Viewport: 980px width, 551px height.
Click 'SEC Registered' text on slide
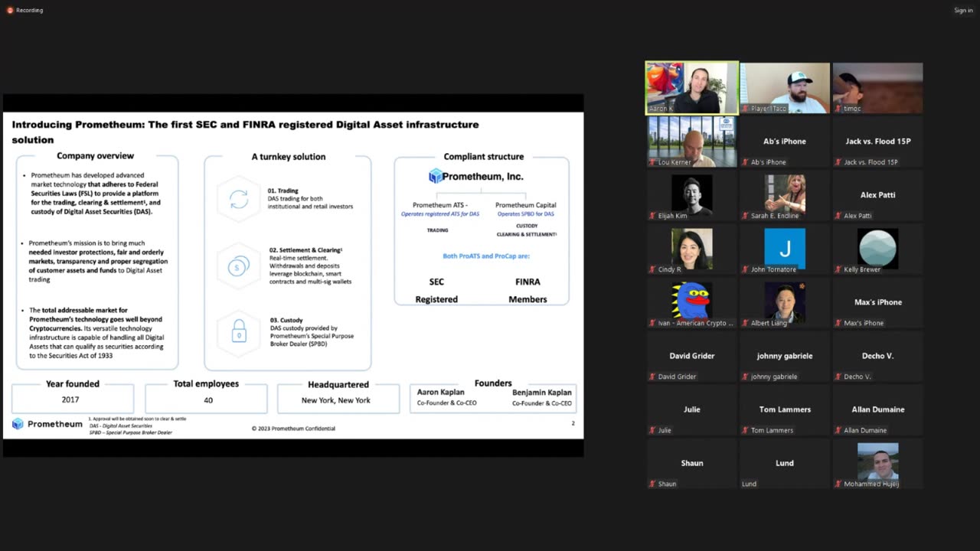(x=436, y=291)
